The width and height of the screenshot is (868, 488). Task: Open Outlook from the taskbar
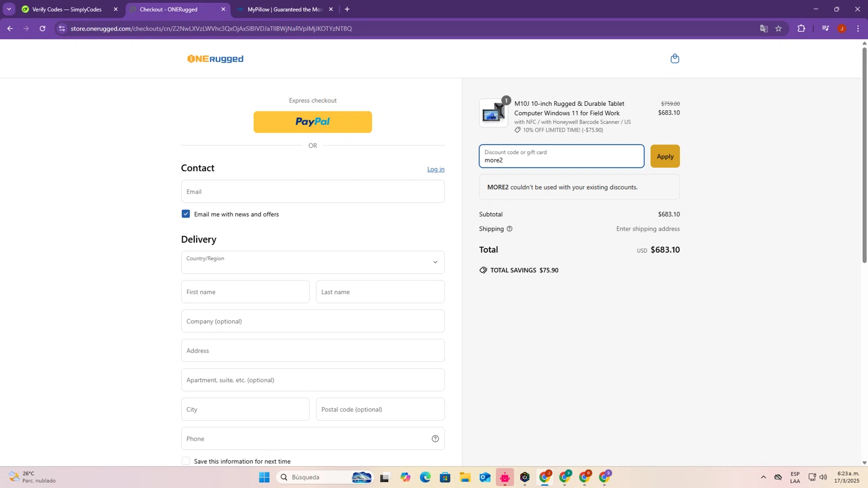coord(485,477)
